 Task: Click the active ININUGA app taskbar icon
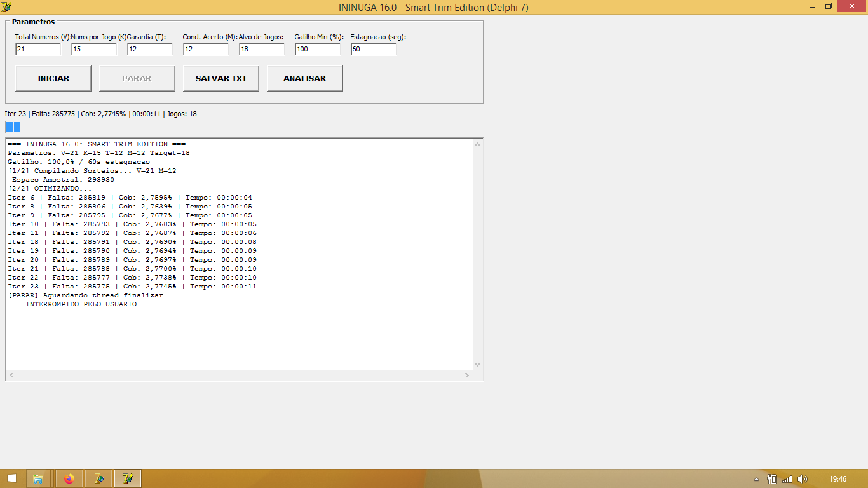[128, 478]
